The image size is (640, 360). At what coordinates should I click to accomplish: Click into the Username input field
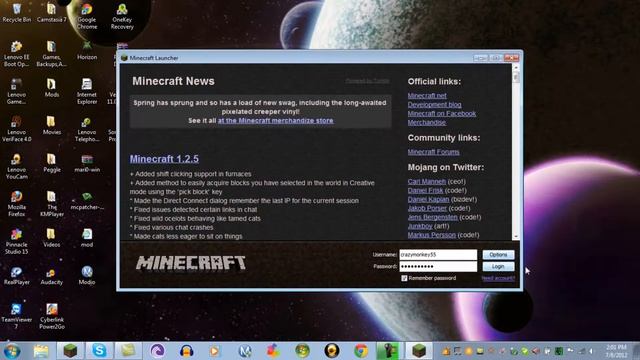pos(438,254)
